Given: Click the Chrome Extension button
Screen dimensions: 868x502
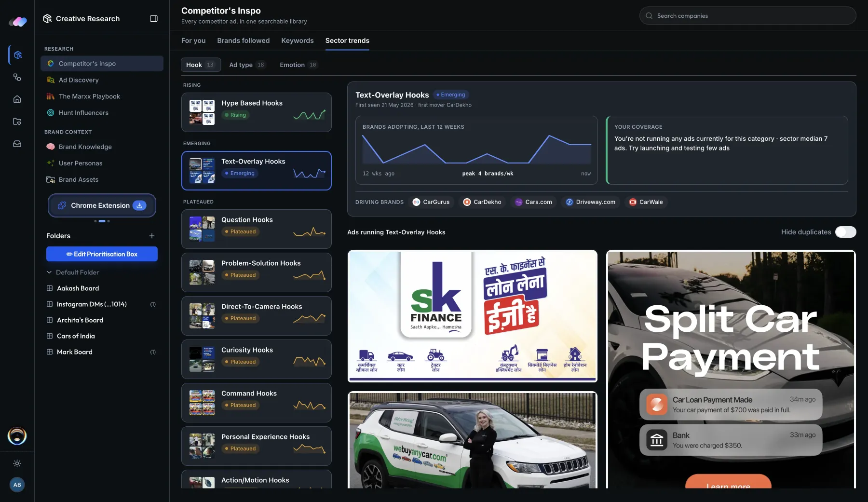Looking at the screenshot, I should click(x=102, y=205).
